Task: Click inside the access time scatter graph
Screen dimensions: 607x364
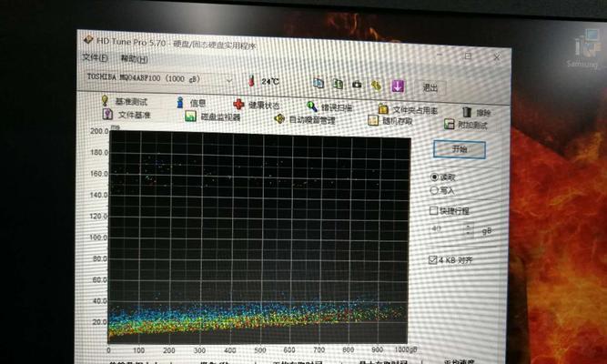Action: coord(259,238)
